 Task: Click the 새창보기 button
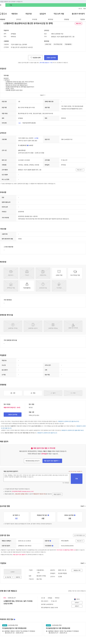pyautogui.click(x=77, y=606)
